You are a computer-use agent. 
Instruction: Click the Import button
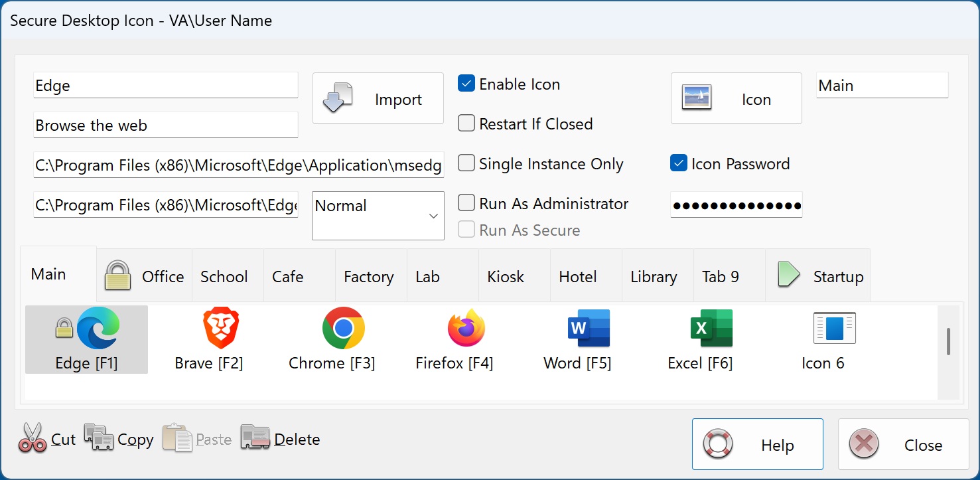(x=378, y=98)
